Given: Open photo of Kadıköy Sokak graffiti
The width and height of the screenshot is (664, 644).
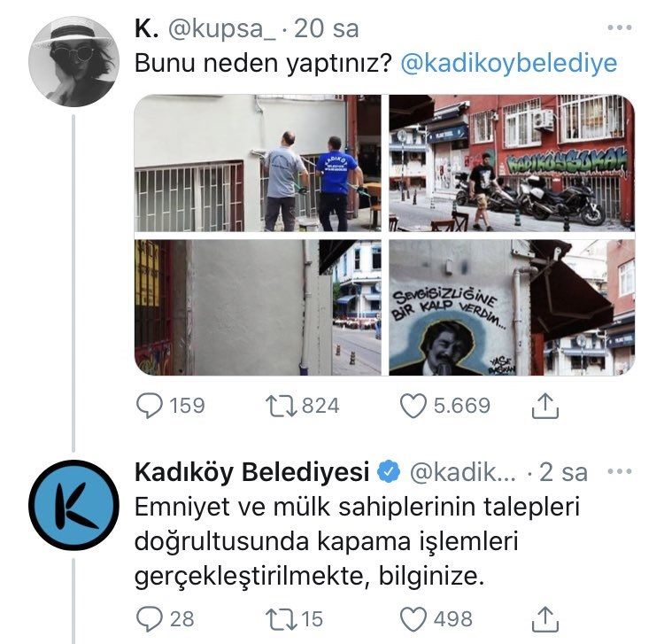Looking at the screenshot, I should pos(512,163).
